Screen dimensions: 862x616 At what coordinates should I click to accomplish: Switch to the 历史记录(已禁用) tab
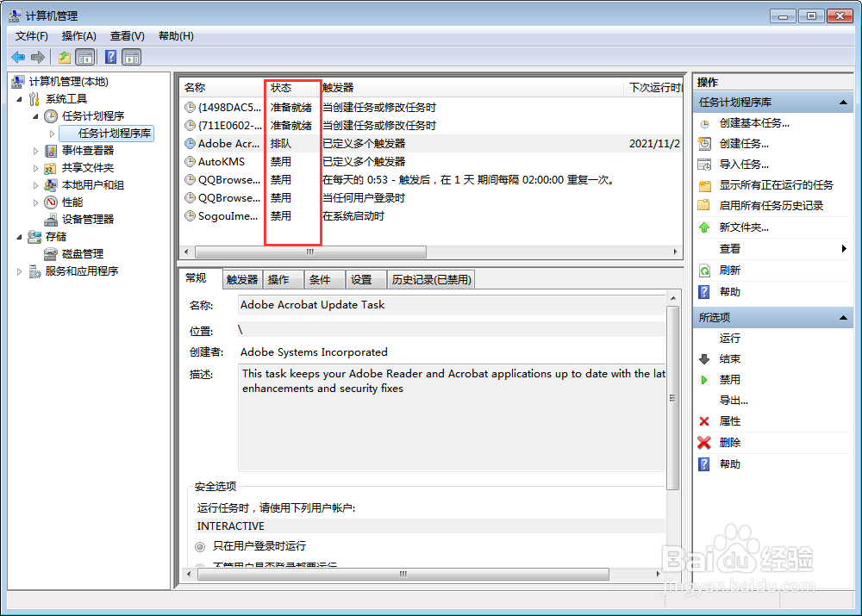pos(431,280)
